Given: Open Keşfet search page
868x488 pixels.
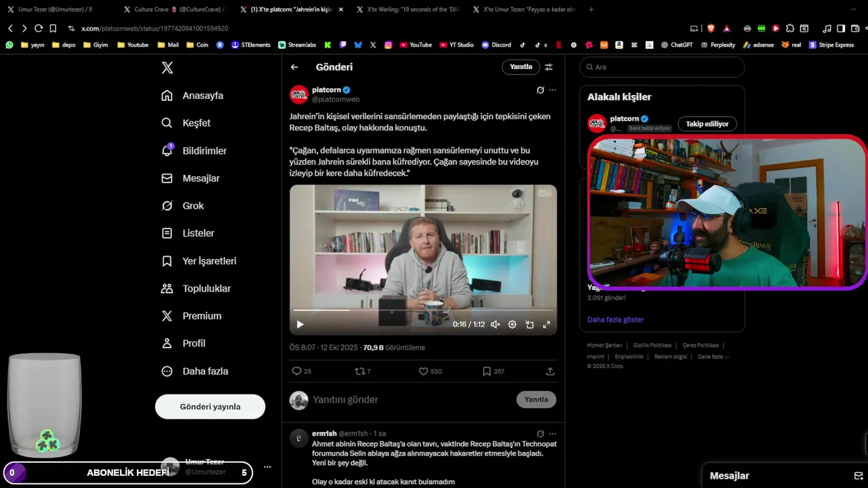Looking at the screenshot, I should point(186,123).
